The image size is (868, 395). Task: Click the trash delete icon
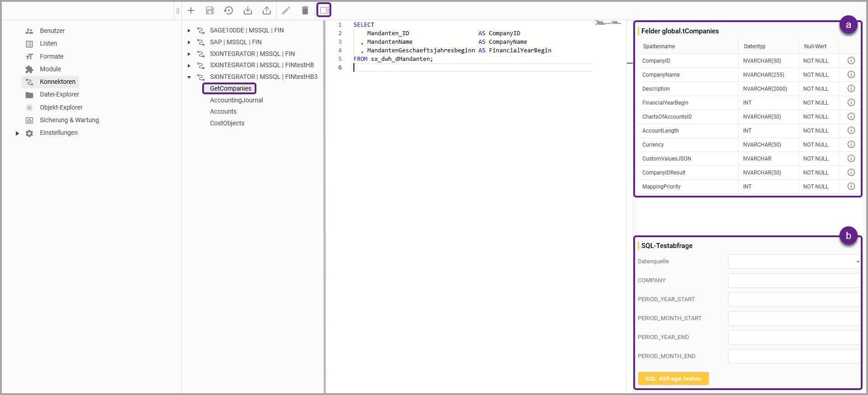point(305,10)
